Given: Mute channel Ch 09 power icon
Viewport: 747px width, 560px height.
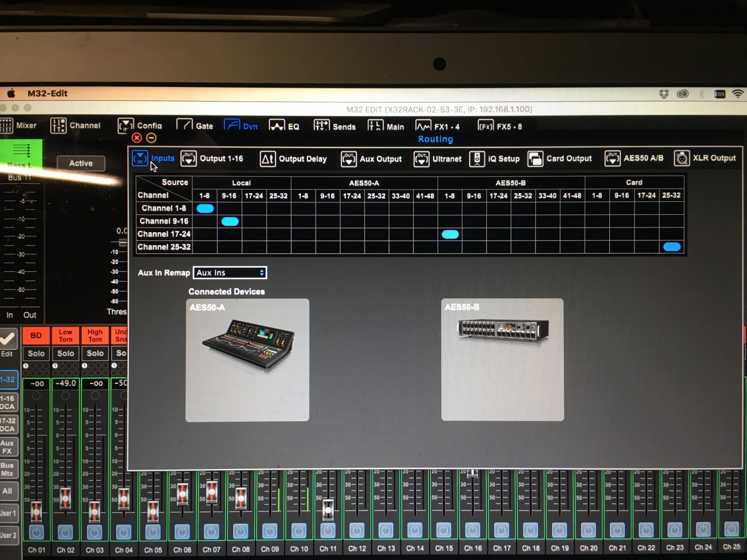Looking at the screenshot, I should (x=270, y=531).
